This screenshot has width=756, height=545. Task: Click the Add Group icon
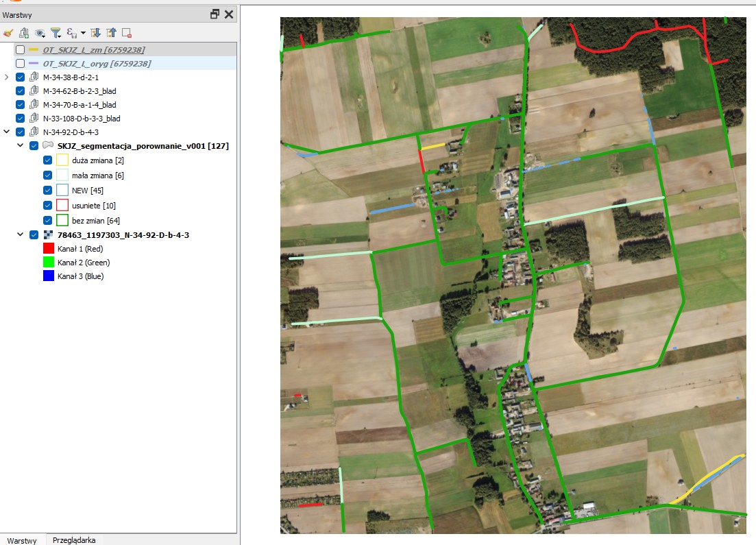[x=24, y=32]
